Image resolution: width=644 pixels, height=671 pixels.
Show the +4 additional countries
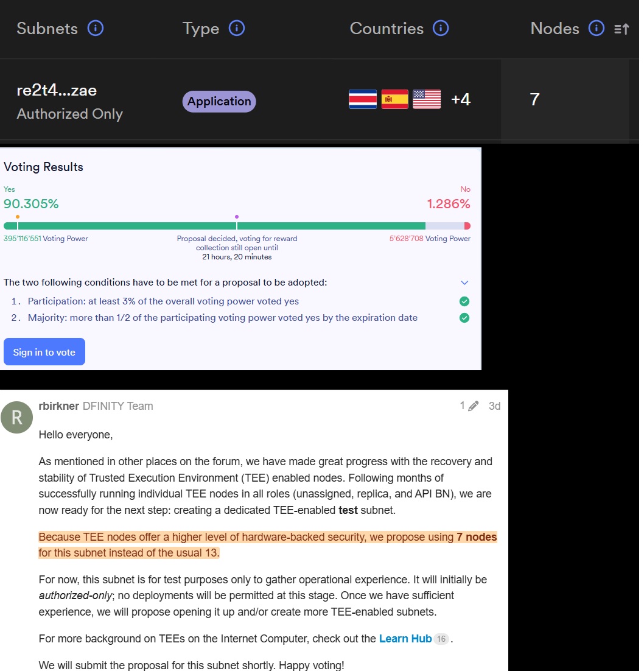click(x=460, y=99)
